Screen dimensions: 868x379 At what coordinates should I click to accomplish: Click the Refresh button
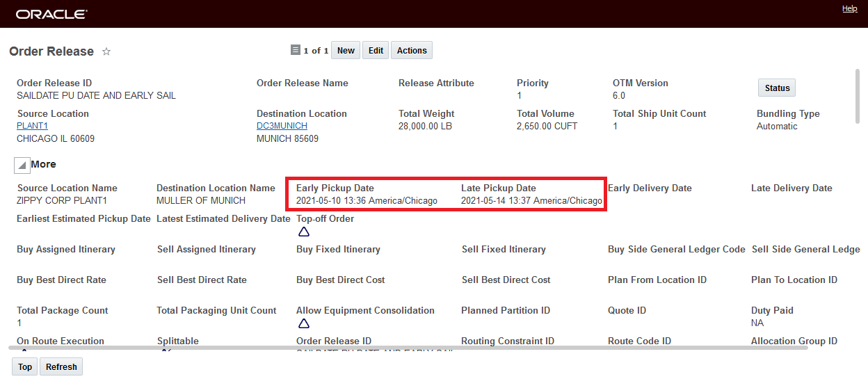pos(61,367)
